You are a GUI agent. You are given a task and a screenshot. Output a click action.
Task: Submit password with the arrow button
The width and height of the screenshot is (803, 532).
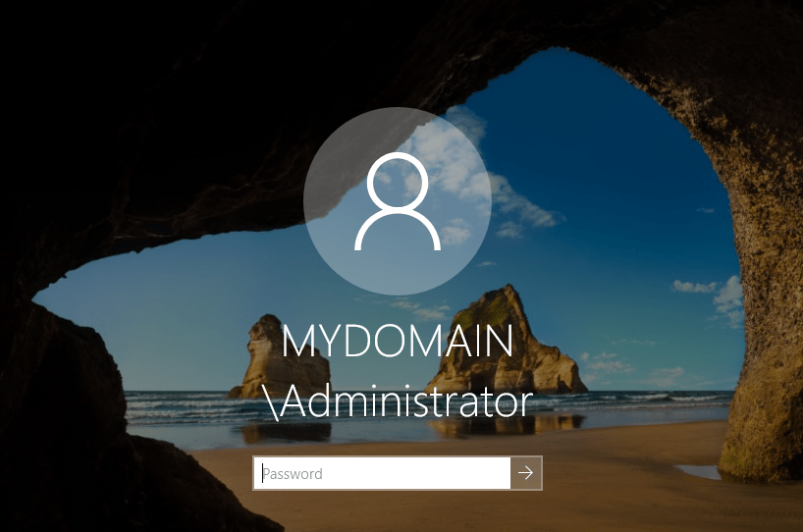click(526, 473)
